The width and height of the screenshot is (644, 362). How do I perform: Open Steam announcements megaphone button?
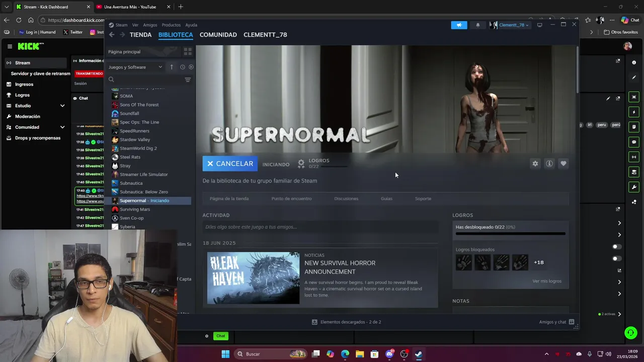(x=459, y=25)
